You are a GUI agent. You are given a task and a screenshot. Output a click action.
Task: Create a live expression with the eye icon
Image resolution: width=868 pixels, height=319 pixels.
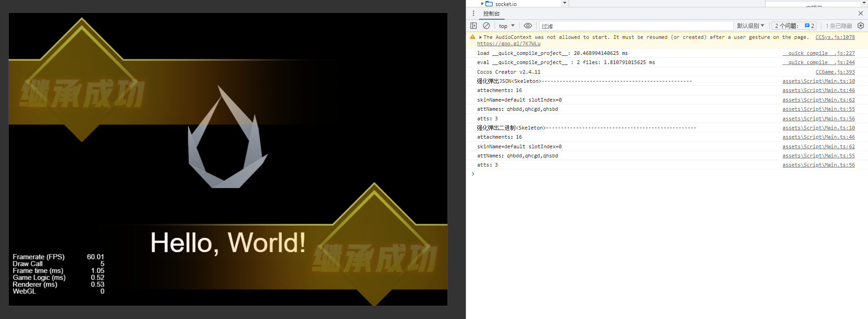(528, 26)
